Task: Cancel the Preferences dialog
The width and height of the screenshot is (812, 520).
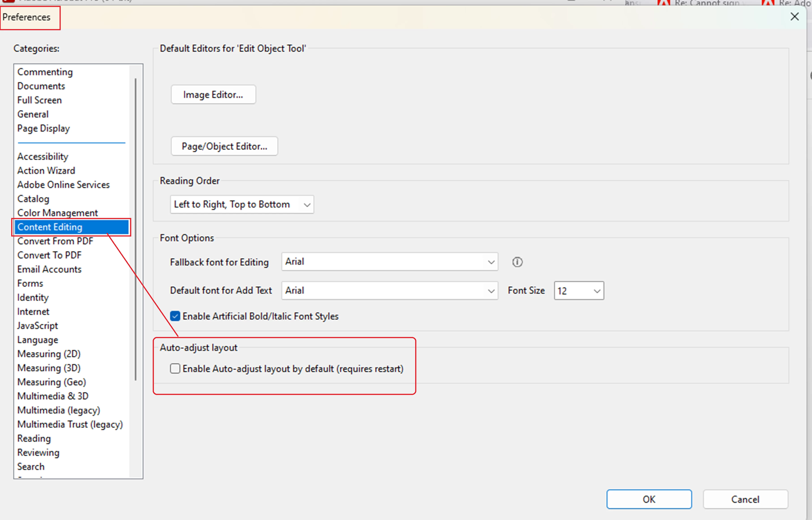Action: (745, 499)
